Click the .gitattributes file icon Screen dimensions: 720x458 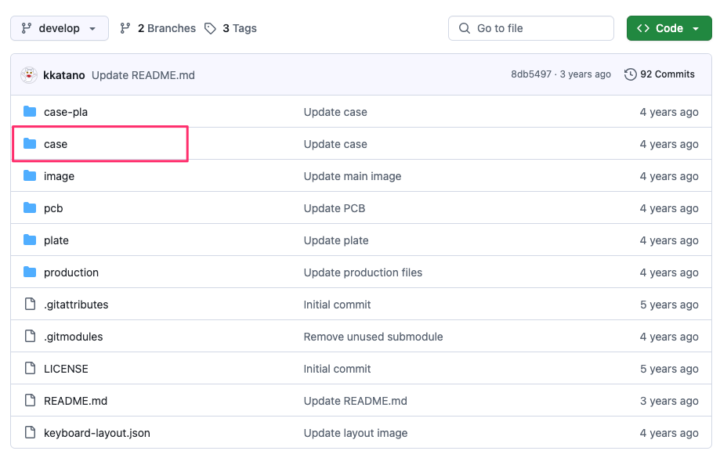click(x=29, y=304)
